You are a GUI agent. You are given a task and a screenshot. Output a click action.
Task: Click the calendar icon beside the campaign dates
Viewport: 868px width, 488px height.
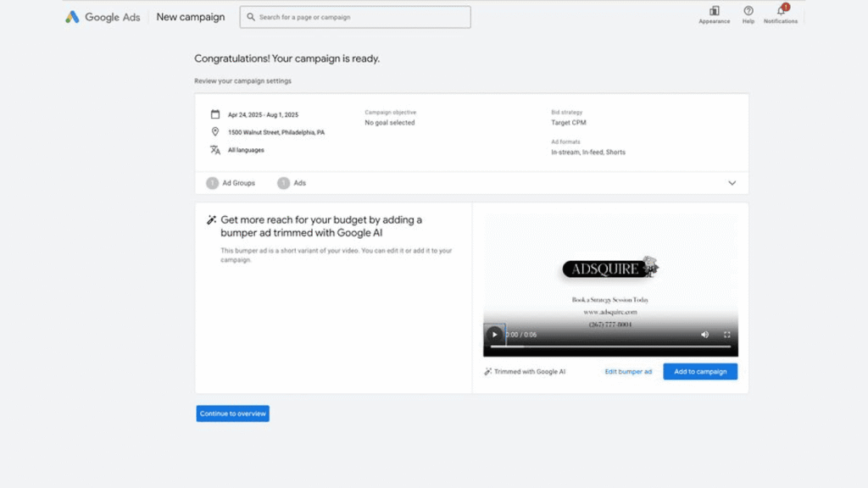click(216, 114)
